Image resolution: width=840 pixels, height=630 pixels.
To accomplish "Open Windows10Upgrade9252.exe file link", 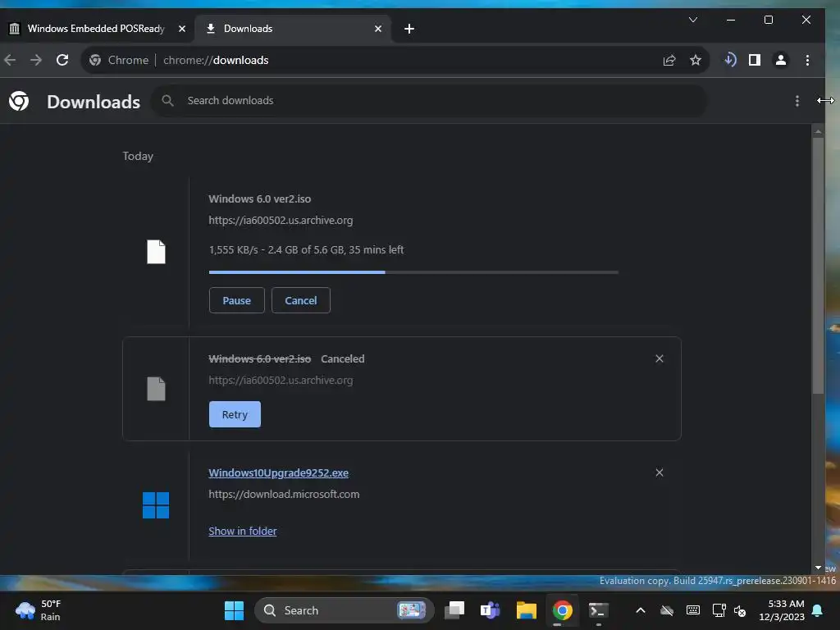I will click(279, 473).
